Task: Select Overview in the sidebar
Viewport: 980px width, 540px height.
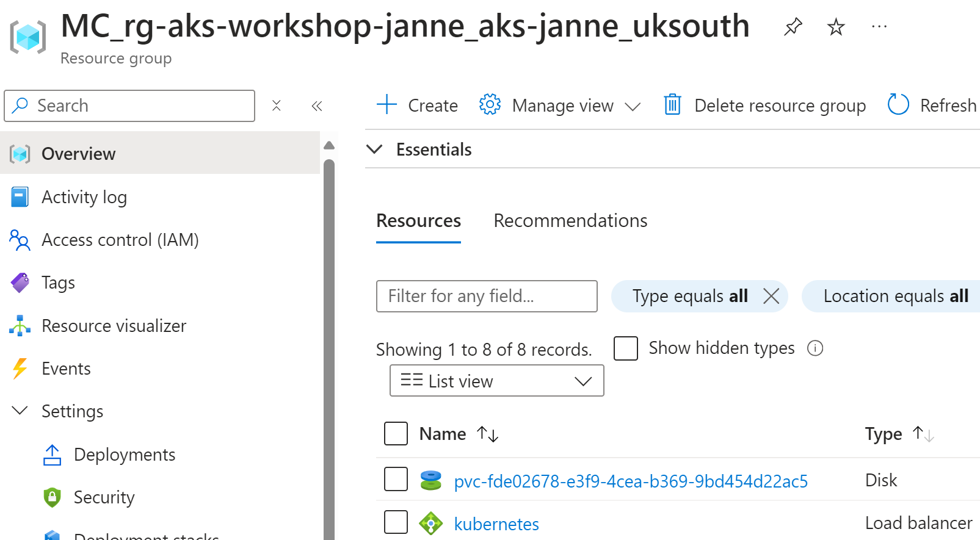Action: (x=160, y=153)
